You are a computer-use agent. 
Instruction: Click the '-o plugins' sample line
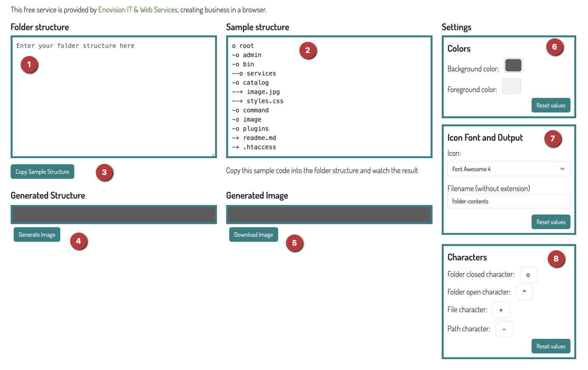coord(250,129)
